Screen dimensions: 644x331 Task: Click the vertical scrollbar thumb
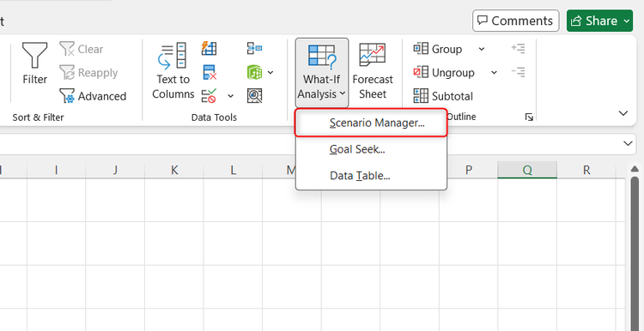[635, 254]
